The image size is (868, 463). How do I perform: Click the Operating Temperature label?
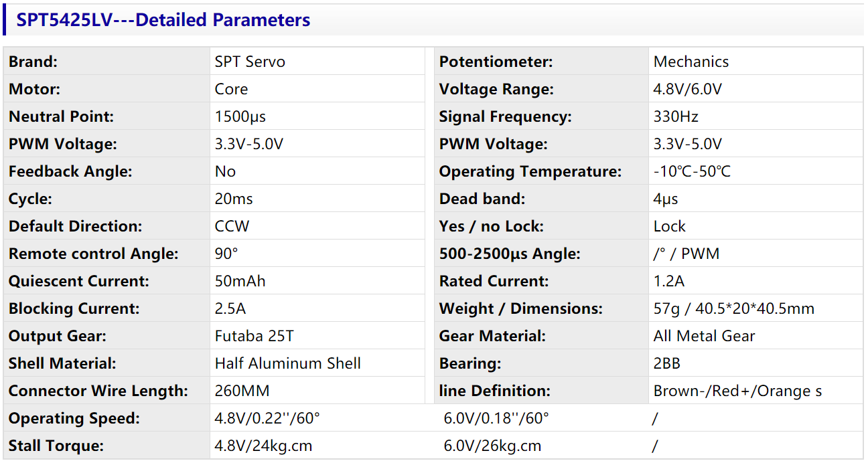pyautogui.click(x=530, y=171)
